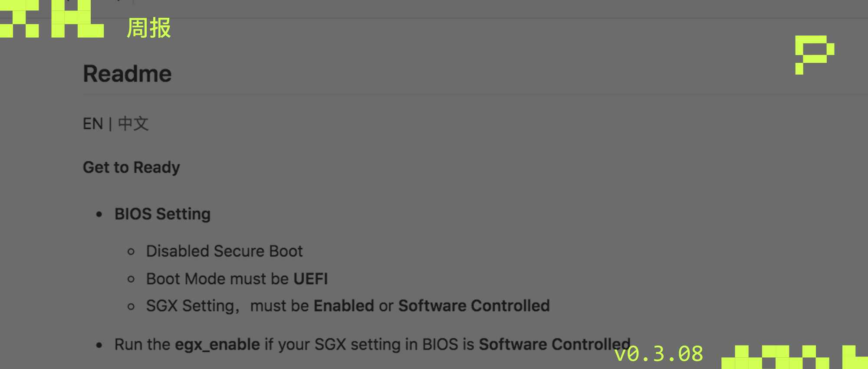Click the hollow bullet before Disabled Secure Boot
This screenshot has width=868, height=369.
131,252
